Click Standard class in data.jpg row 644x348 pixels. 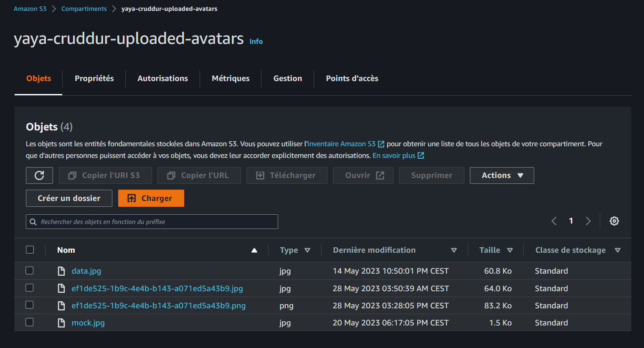(x=551, y=271)
